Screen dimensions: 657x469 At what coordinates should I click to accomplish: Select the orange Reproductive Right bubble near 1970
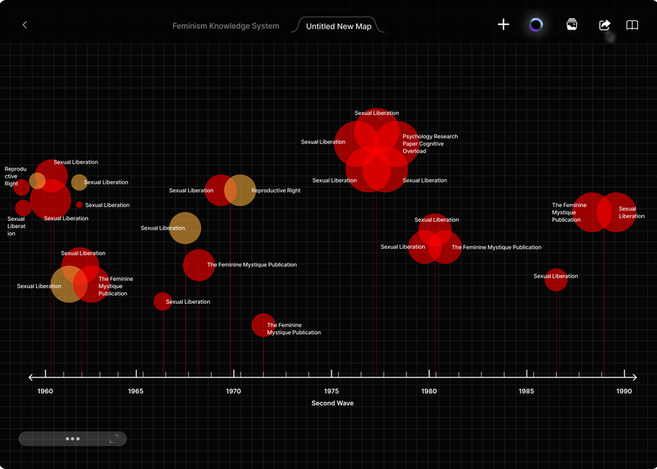point(240,190)
